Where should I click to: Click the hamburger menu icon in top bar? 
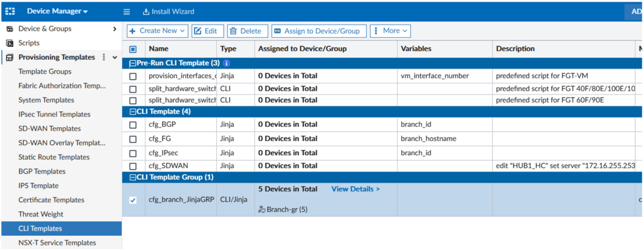point(127,11)
